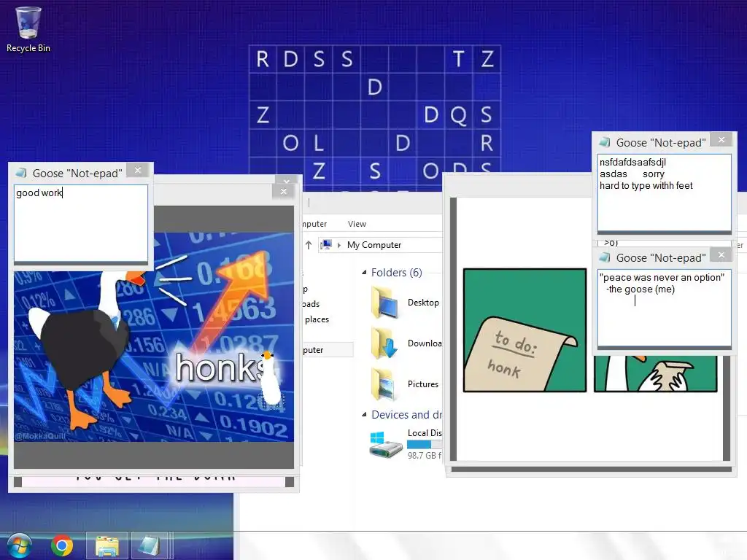Click the honks stock meme image
Viewport: 747px width, 560px height.
154,337
